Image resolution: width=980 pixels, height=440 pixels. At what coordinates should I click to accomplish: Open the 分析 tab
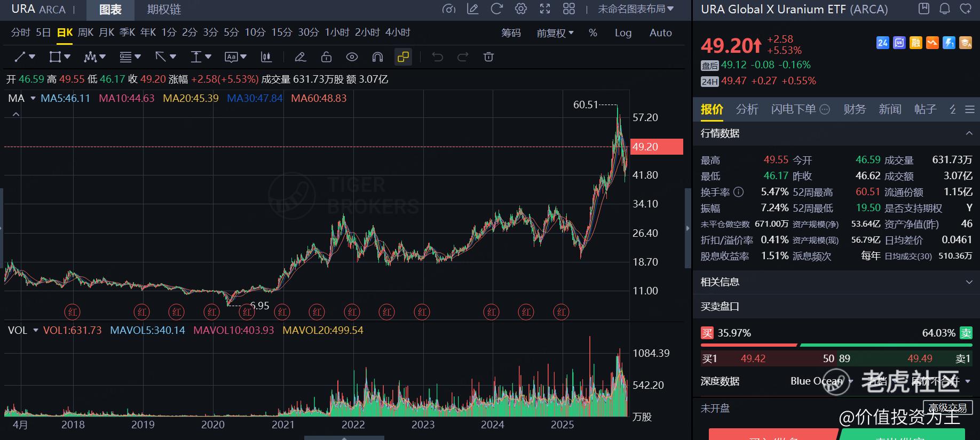click(747, 109)
